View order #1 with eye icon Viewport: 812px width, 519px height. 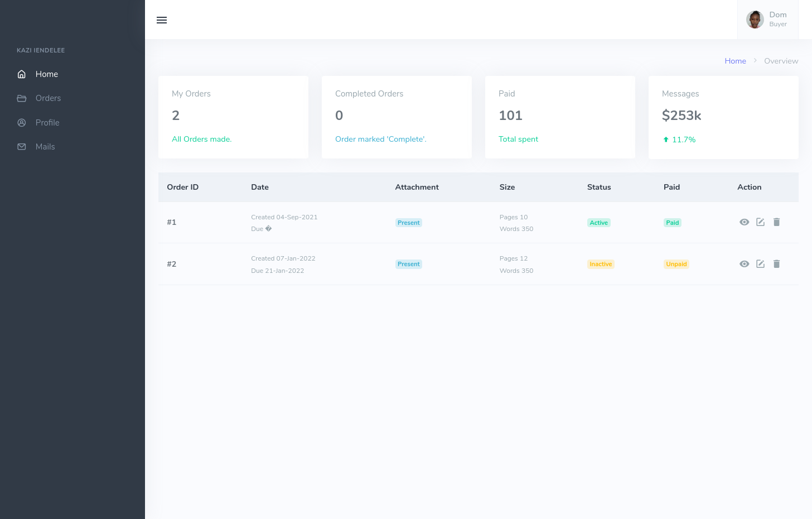coord(744,222)
